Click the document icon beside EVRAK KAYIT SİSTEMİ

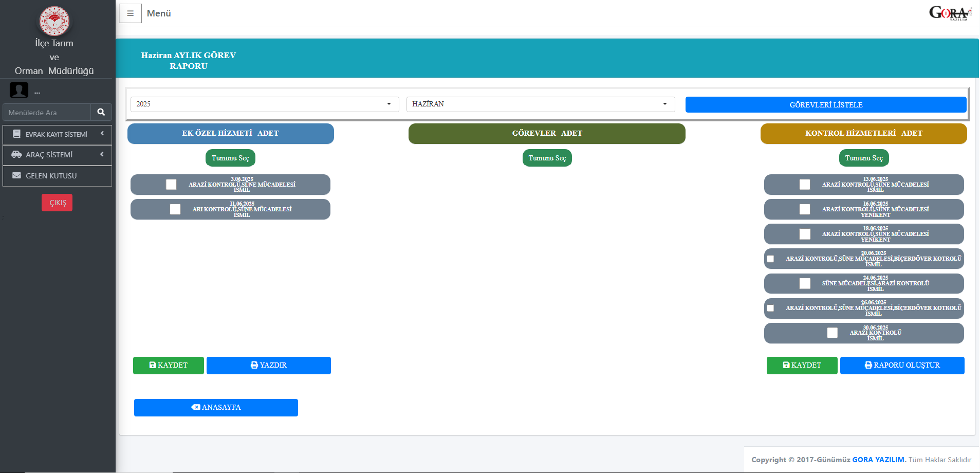tap(16, 134)
